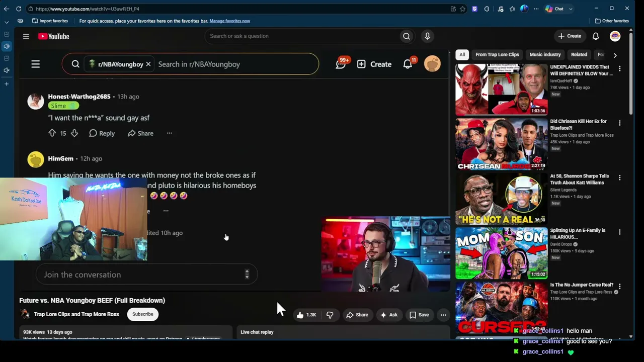
Task: Focus the YouTube search or ask field
Action: click(x=302, y=36)
